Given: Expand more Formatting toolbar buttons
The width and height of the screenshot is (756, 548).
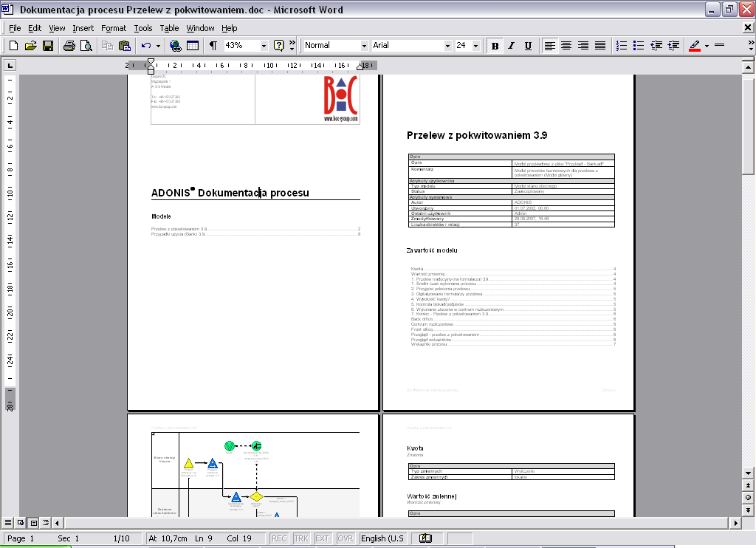Looking at the screenshot, I should click(x=751, y=45).
